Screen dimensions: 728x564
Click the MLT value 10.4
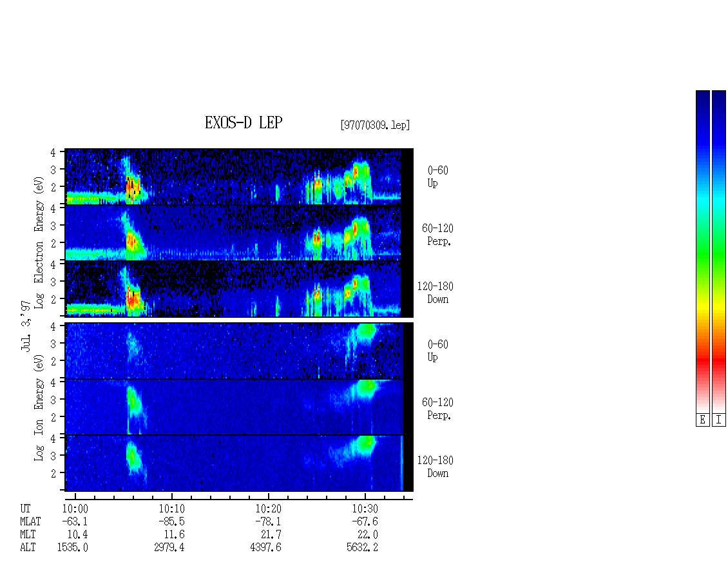click(77, 535)
